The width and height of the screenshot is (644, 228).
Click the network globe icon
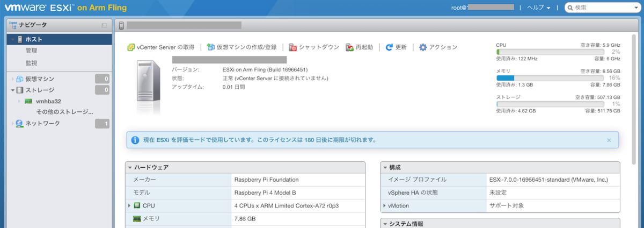pyautogui.click(x=20, y=124)
